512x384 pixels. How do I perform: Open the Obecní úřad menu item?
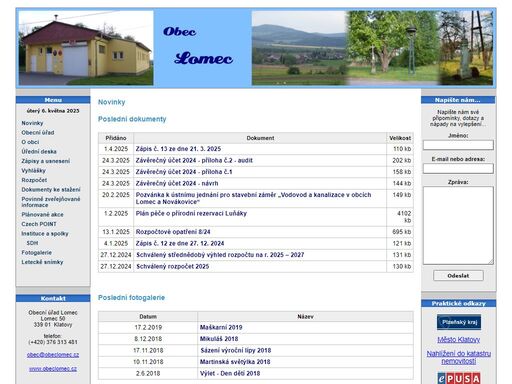(38, 132)
